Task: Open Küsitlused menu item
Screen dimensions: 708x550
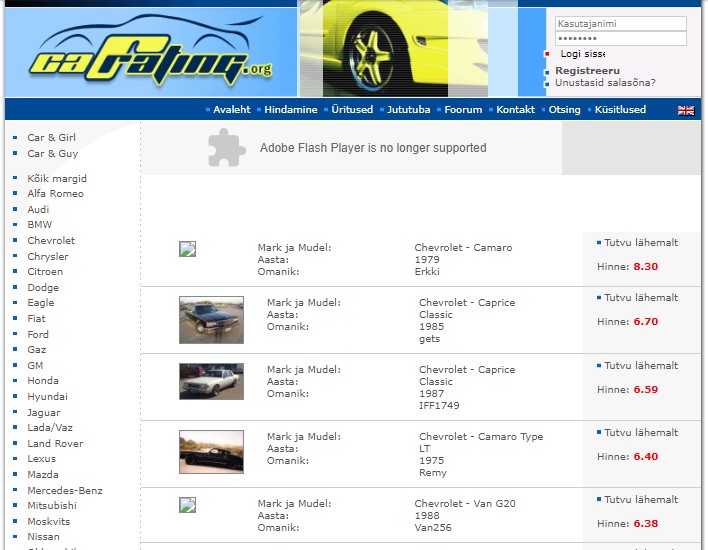Action: [x=620, y=110]
